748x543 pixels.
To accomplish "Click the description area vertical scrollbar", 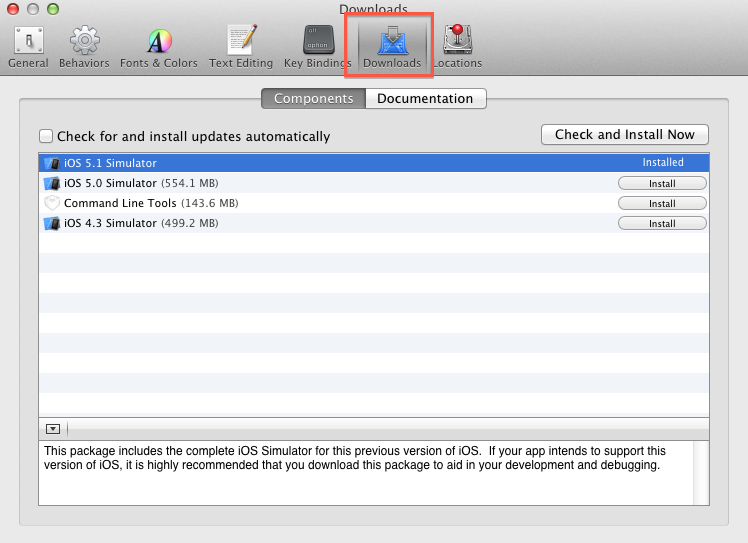I will coord(701,473).
